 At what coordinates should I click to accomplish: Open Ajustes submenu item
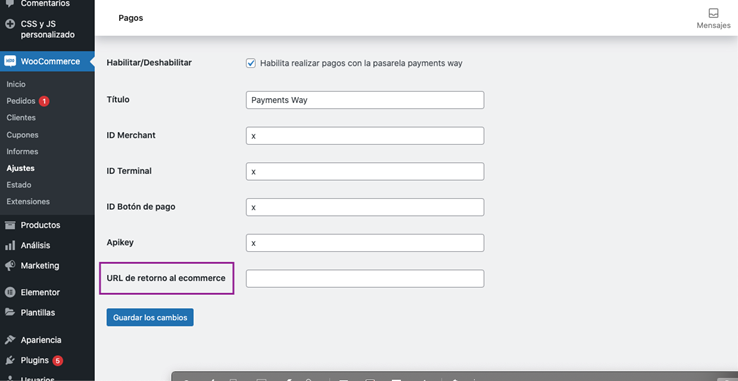point(21,168)
